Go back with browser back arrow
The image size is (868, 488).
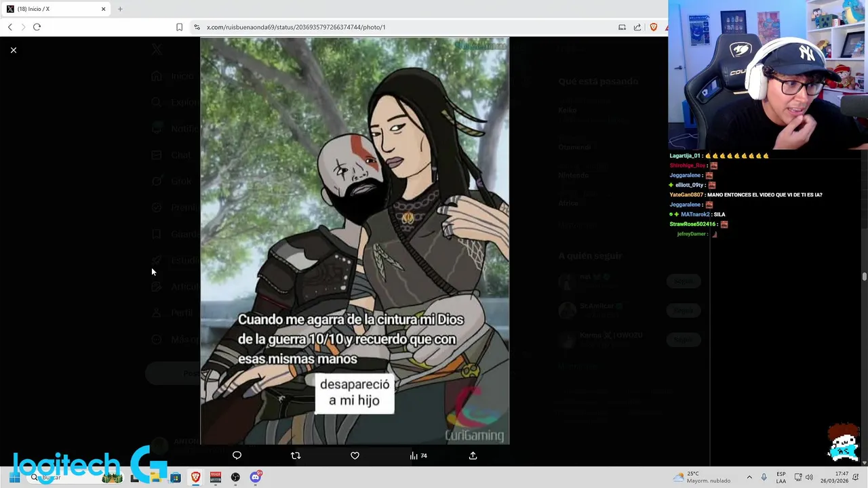pos(10,27)
